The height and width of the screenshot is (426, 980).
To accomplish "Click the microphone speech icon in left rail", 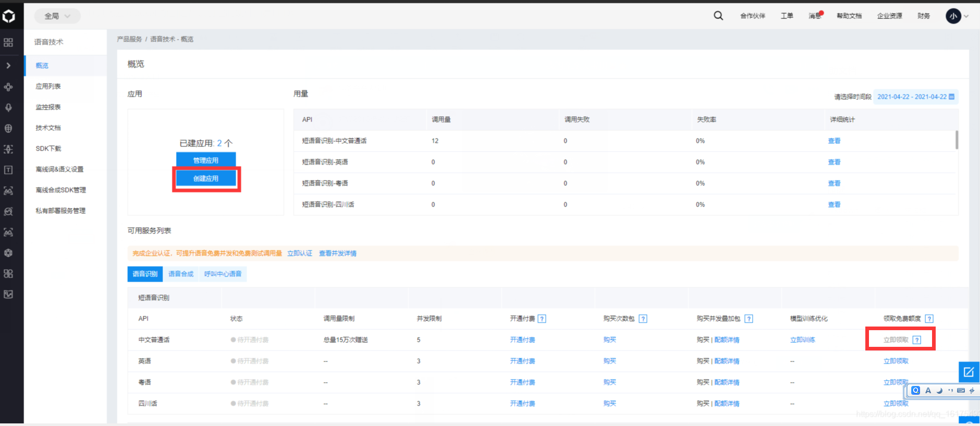I will (8, 107).
